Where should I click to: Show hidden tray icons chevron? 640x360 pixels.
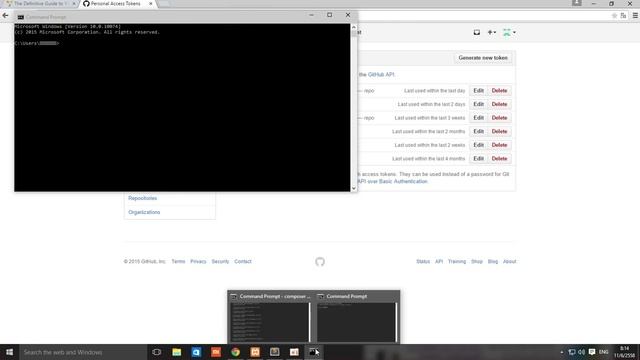(x=562, y=352)
